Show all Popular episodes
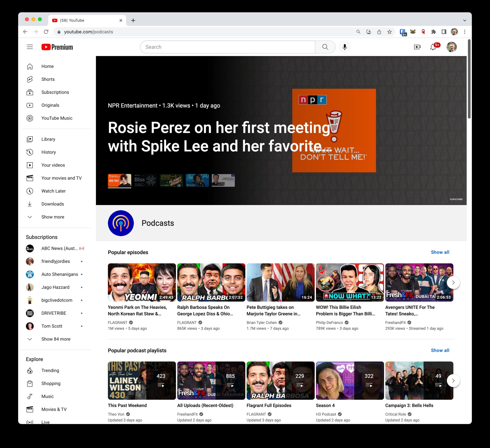Screen dimensions: 490x448 440,252
